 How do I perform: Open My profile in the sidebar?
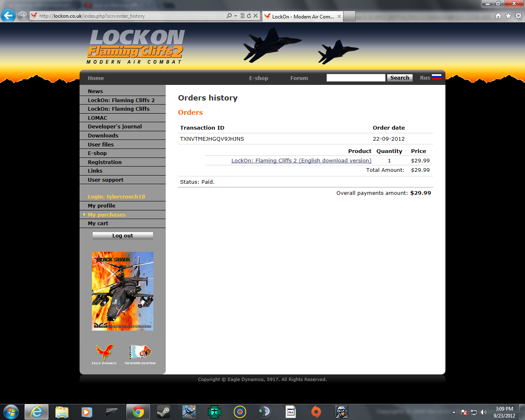tap(101, 205)
